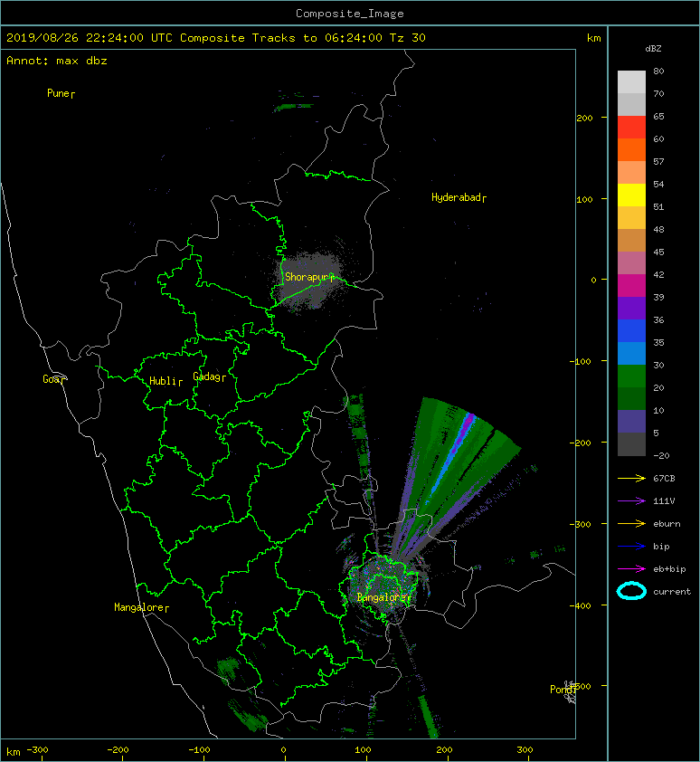Click the yellow 51-54 dBZ color swatch
Screen dimensions: 700x762
coord(631,195)
